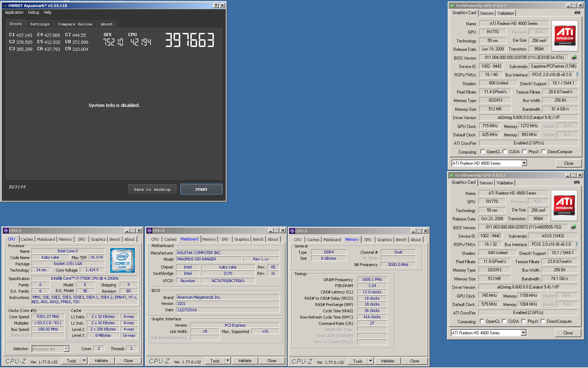Click the START button in Aquamark
588x368 pixels.
[201, 189]
